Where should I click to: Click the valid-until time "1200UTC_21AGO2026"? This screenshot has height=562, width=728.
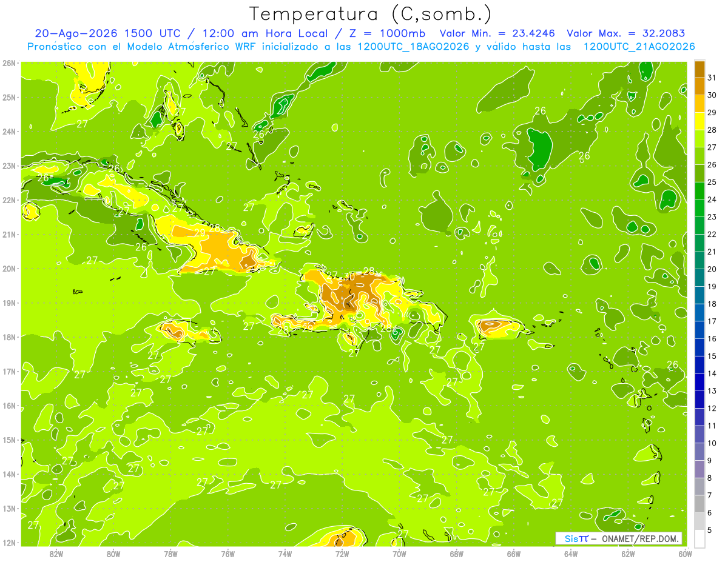click(639, 47)
